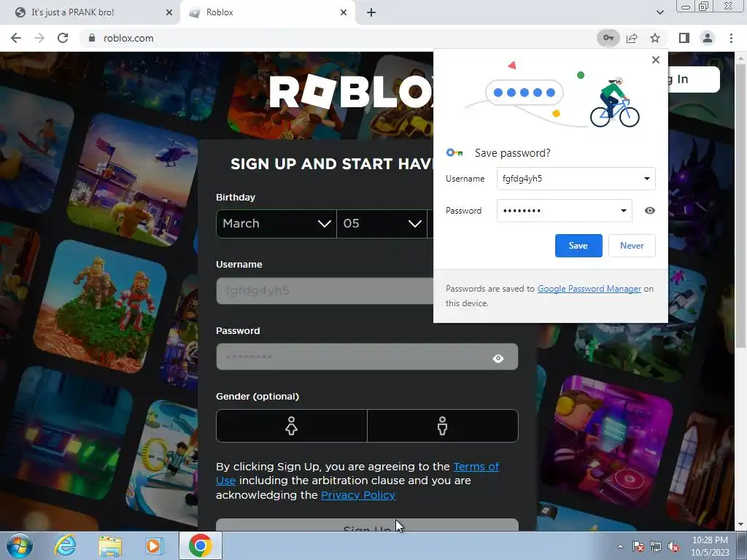
Task: Launch Internet Explorer from taskbar
Action: coord(65,545)
